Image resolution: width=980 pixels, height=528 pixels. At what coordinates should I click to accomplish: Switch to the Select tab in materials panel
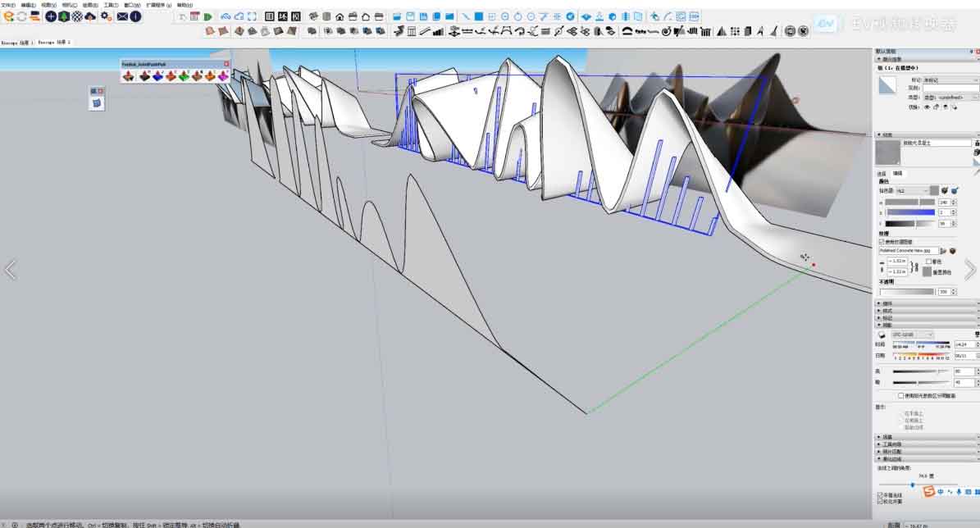click(x=882, y=174)
